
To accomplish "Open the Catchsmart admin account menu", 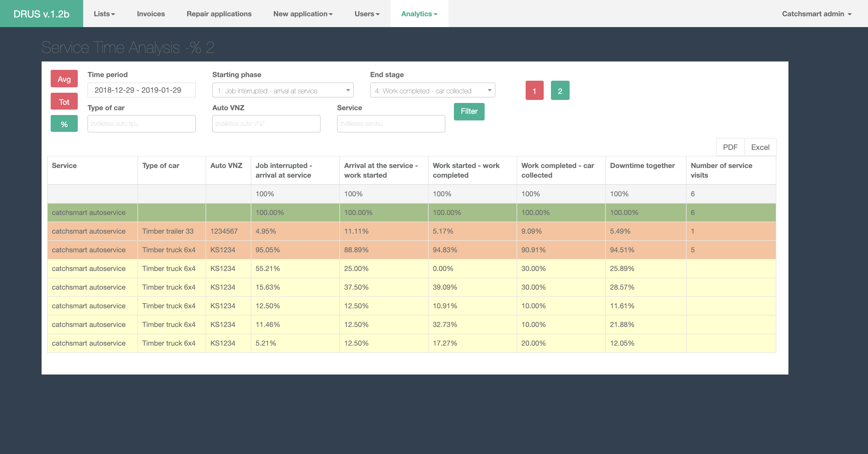I will tap(816, 14).
